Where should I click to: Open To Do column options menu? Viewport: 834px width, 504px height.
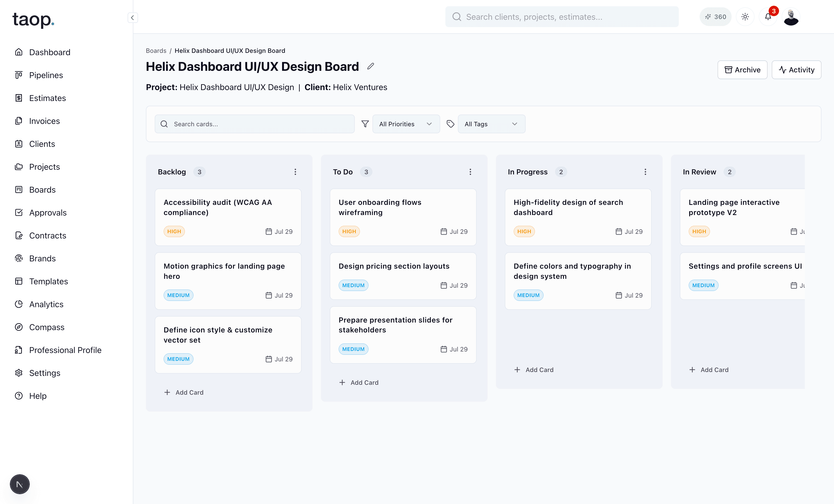coord(470,172)
